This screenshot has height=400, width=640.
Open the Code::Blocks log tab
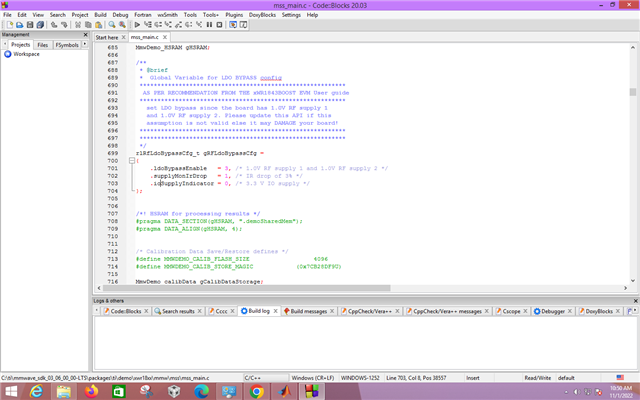tap(126, 311)
